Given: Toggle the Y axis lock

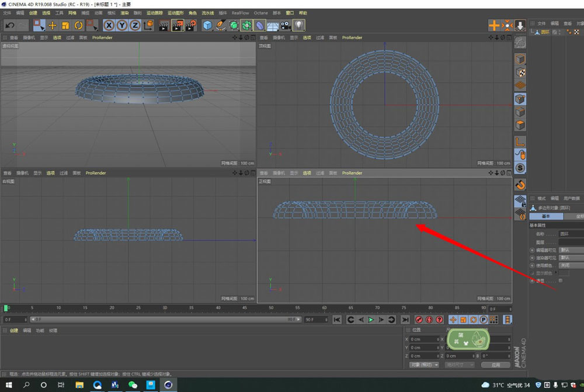Looking at the screenshot, I should pyautogui.click(x=121, y=25).
